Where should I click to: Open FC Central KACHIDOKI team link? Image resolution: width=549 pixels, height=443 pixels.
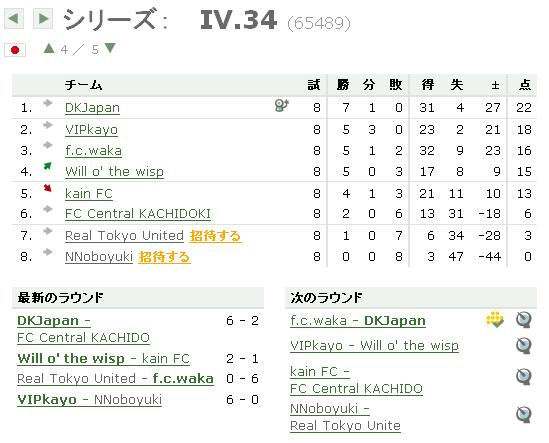[x=138, y=214]
